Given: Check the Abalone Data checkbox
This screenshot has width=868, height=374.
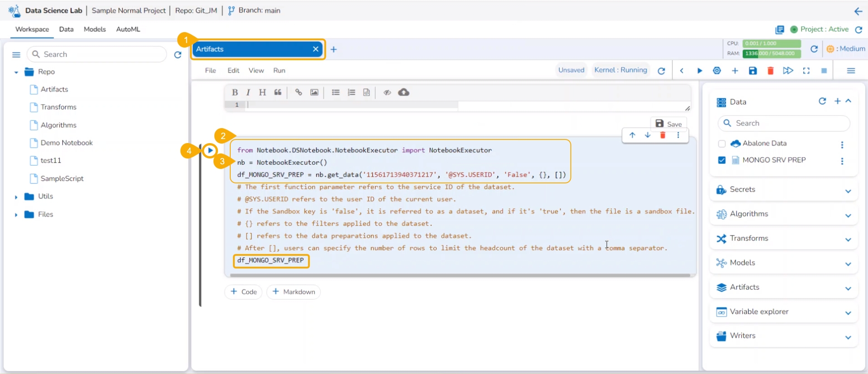Looking at the screenshot, I should 722,144.
